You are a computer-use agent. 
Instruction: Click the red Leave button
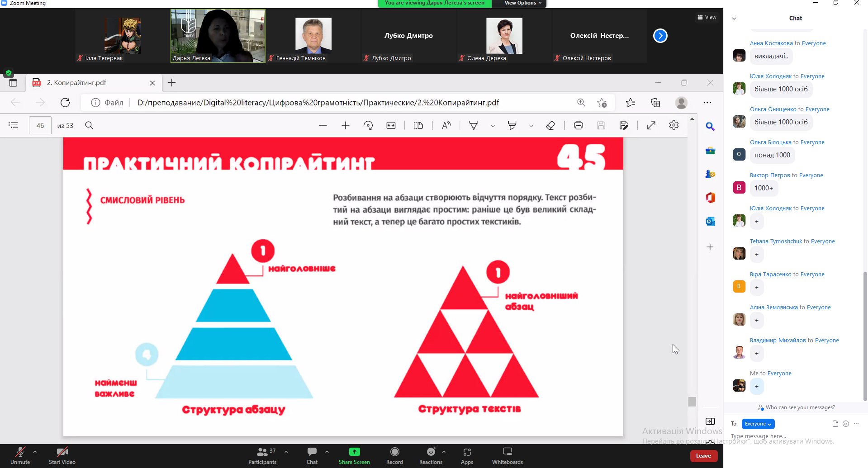[703, 456]
